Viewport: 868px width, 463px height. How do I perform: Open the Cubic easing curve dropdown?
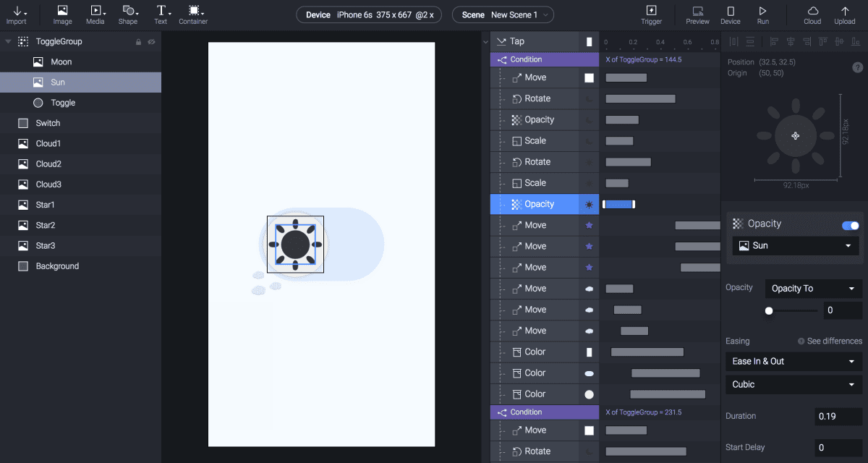(793, 384)
